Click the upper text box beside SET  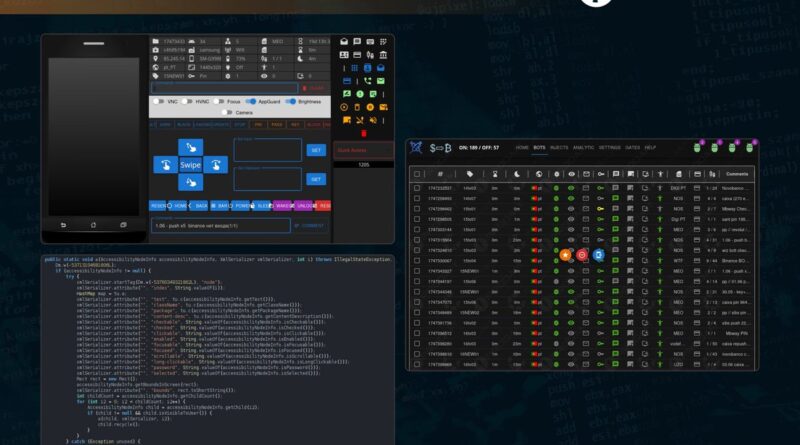pyautogui.click(x=267, y=150)
